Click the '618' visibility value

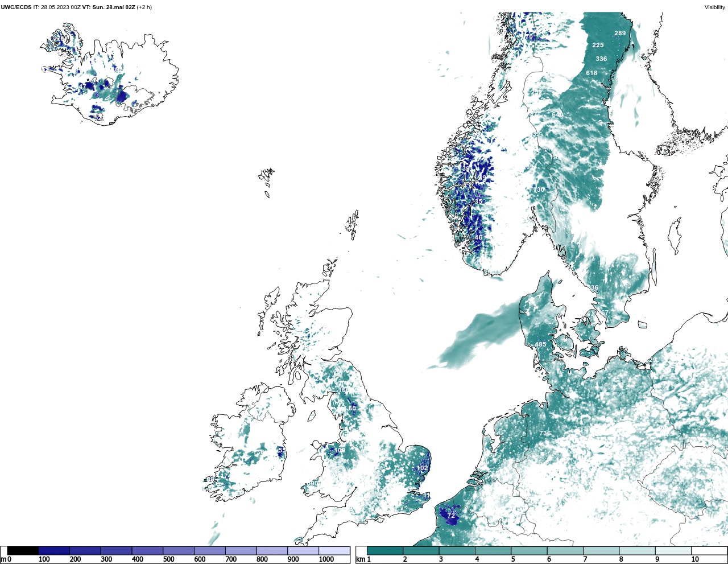point(591,73)
